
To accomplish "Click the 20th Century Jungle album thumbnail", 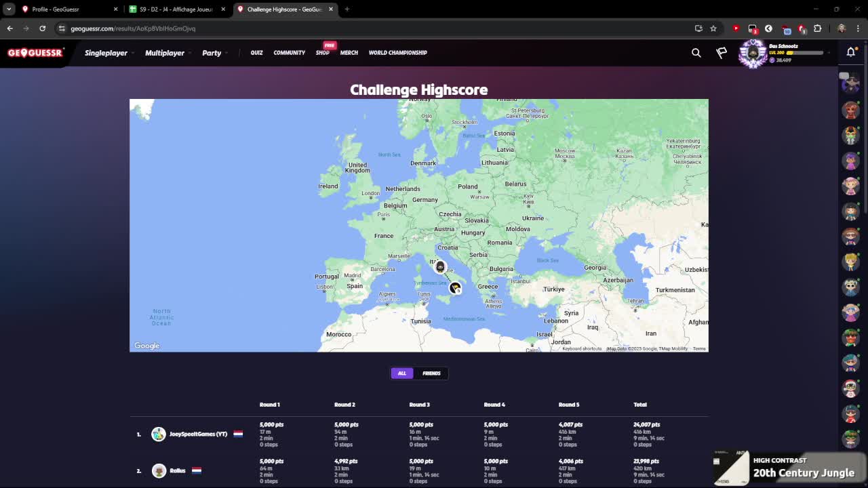I will 731,468.
